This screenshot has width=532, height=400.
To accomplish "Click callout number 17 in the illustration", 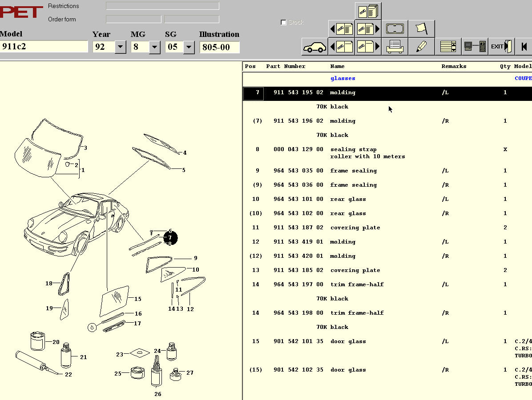I will click(x=137, y=324).
